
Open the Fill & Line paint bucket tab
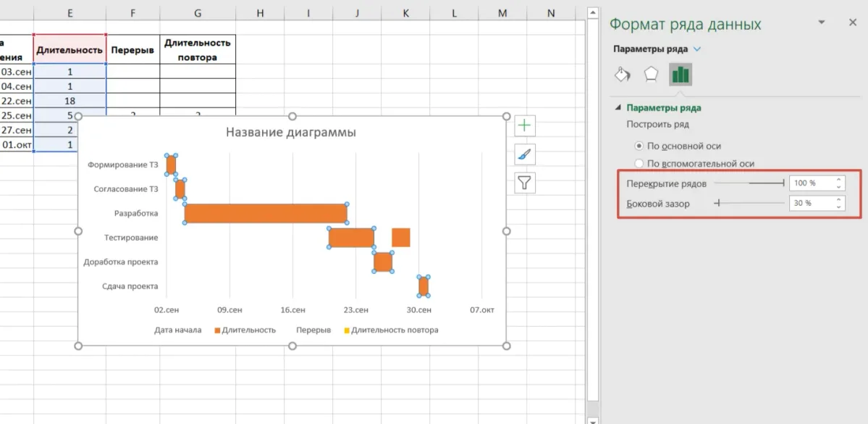623,74
